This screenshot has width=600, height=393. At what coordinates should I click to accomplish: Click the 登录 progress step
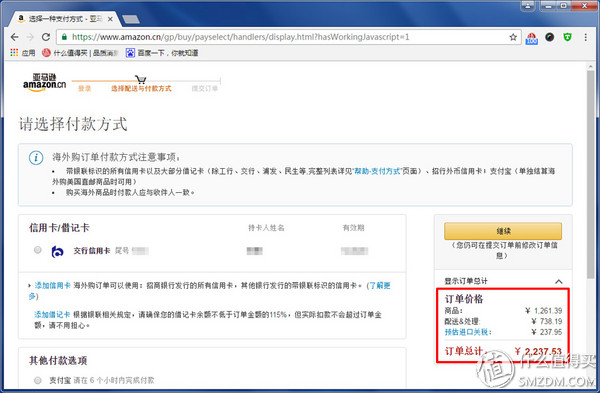(x=85, y=88)
